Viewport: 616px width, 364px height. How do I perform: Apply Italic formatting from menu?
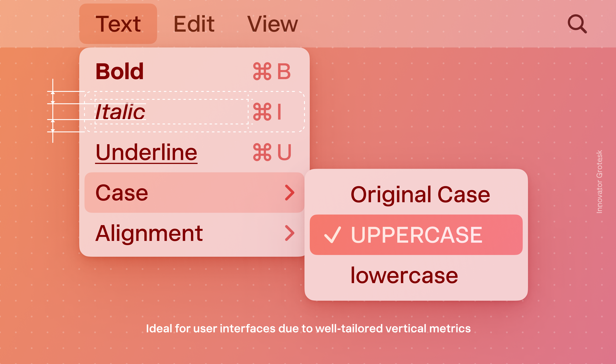click(120, 112)
